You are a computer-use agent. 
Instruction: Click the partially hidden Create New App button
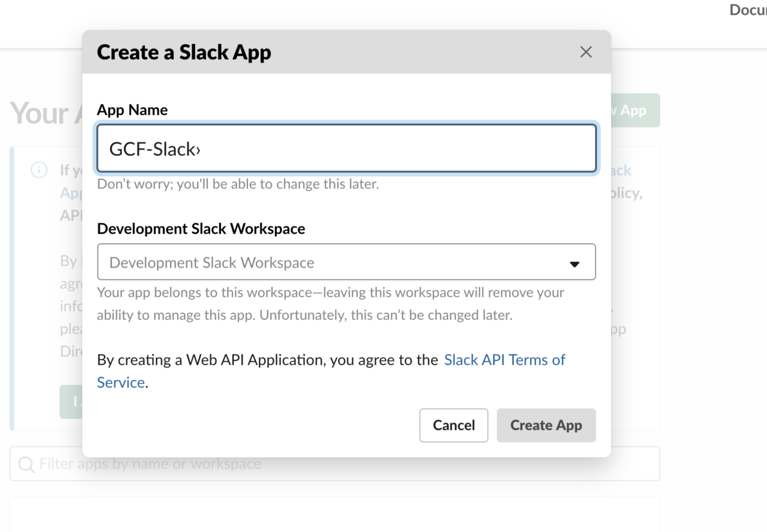tap(635, 110)
